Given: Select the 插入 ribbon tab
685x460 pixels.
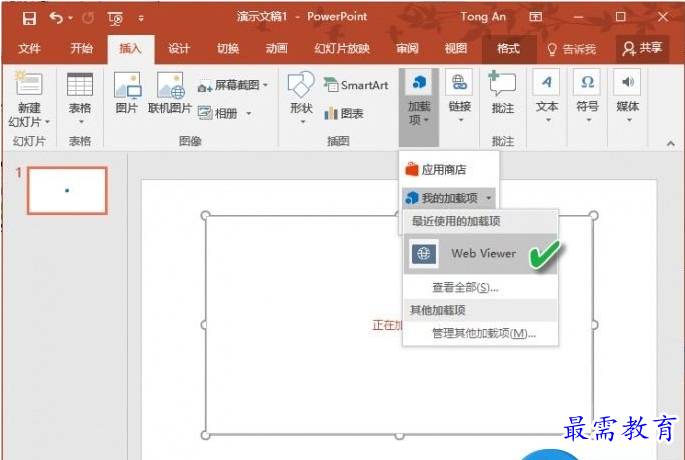Looking at the screenshot, I should [131, 48].
